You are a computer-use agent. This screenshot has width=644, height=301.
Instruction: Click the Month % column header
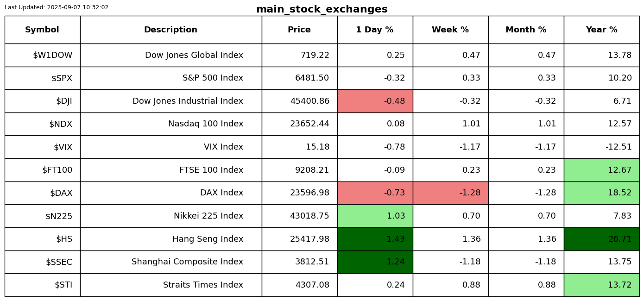(526, 30)
